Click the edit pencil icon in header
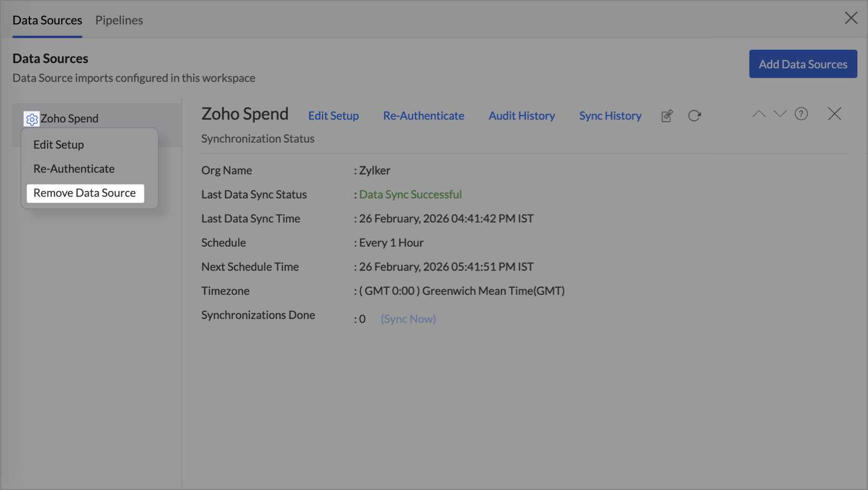Viewport: 868px width, 490px height. (667, 116)
